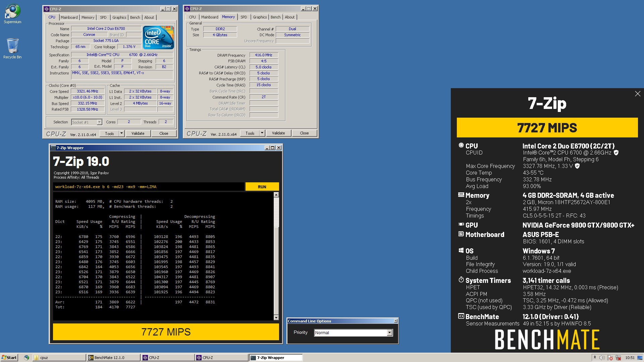
Task: Select the Graphics tab in left CPU-Z window
Action: [119, 17]
